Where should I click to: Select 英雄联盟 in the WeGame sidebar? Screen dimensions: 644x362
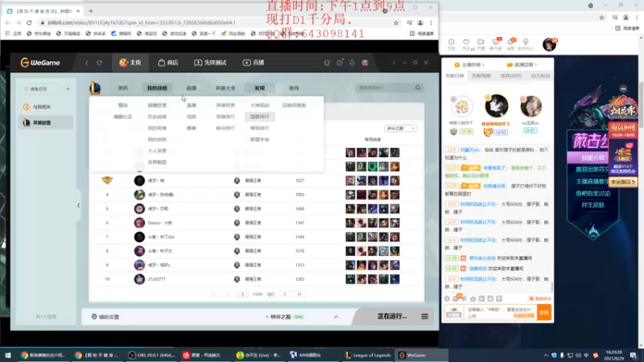46,123
